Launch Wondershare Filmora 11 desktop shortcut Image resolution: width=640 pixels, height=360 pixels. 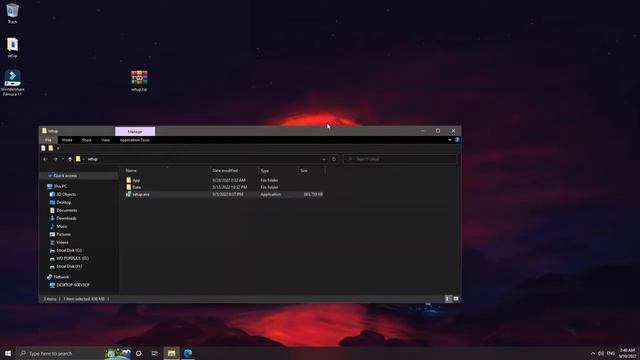coord(12,83)
